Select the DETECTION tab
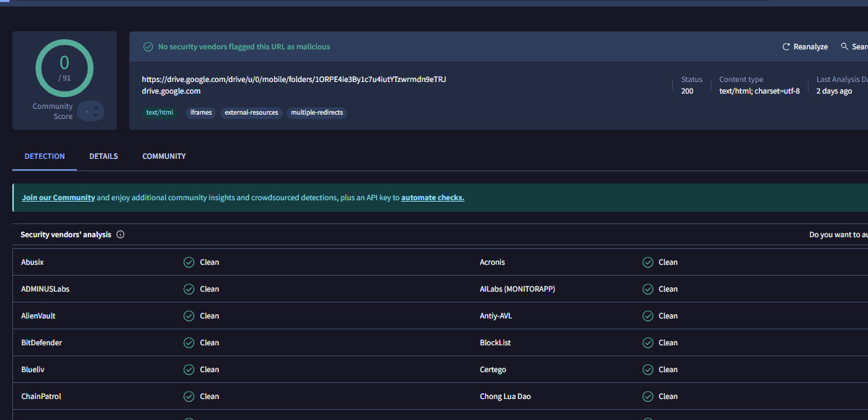 (x=44, y=156)
